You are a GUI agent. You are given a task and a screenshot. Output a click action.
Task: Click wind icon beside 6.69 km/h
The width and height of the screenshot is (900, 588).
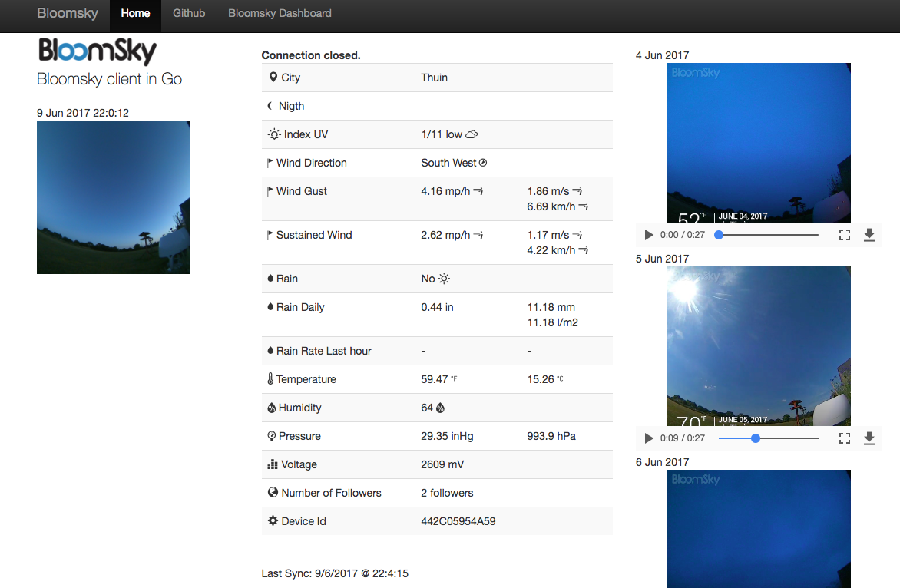click(x=583, y=206)
